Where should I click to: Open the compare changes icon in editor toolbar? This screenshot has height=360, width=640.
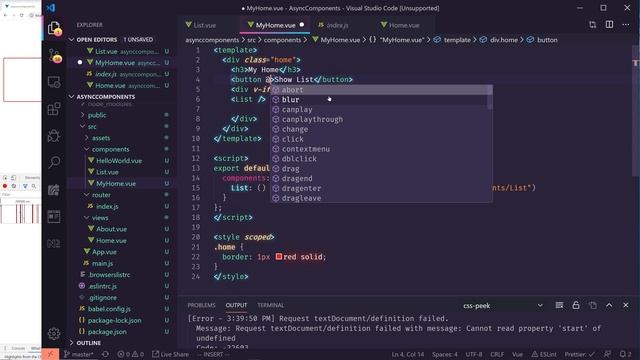pos(593,25)
